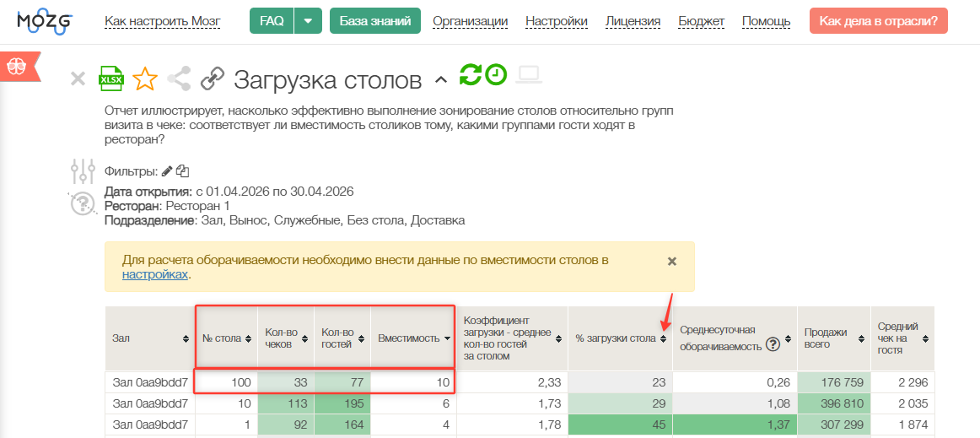Select table number cell 100
This screenshot has height=438, width=980.
point(226,382)
